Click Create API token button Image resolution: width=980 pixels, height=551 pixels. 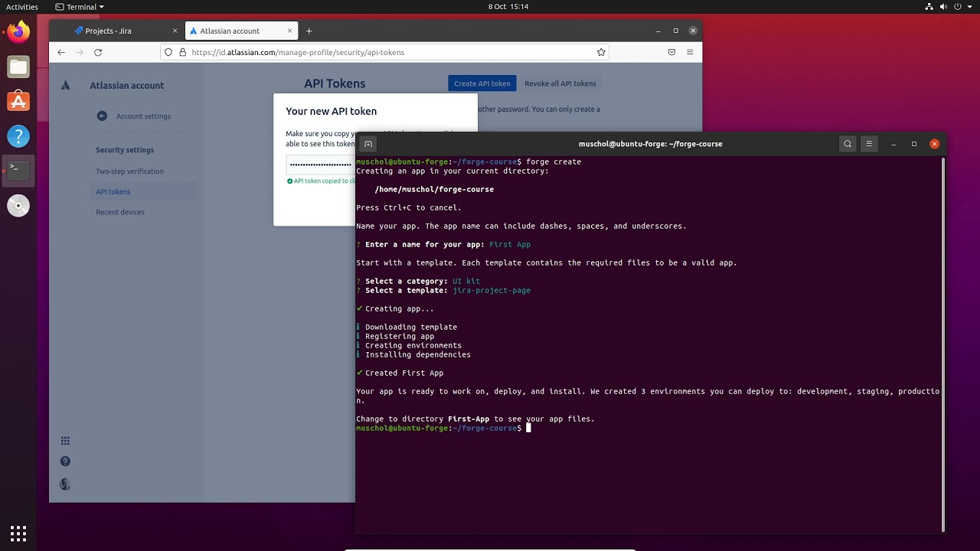pyautogui.click(x=482, y=83)
